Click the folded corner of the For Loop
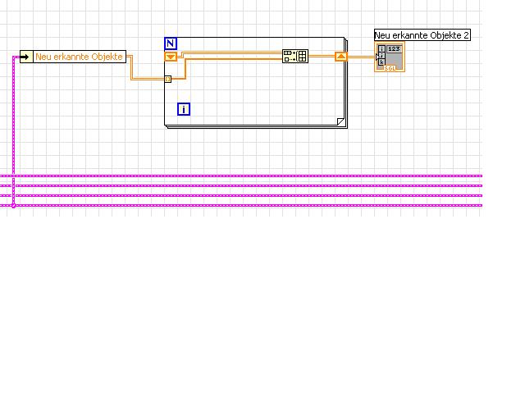The width and height of the screenshot is (525, 420). [340, 121]
